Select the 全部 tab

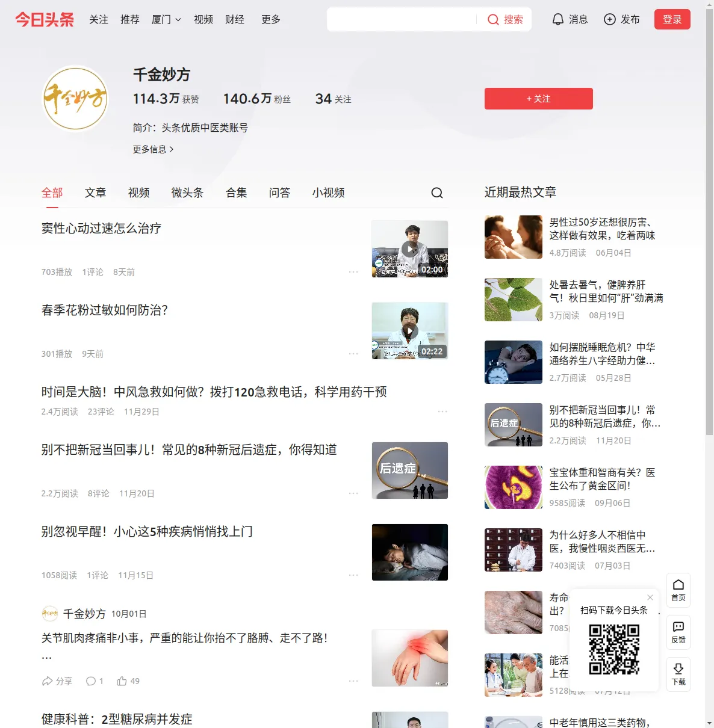click(52, 193)
